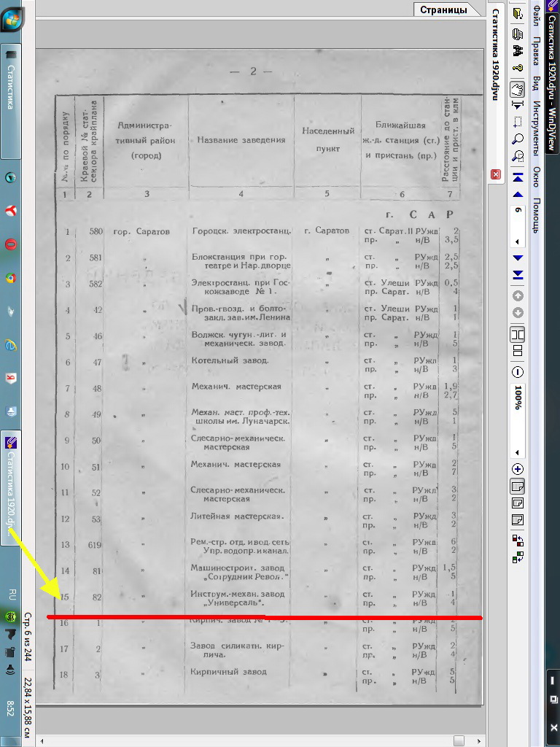Expand the 100% zoom level dropdown
Screen dimensions: 560x747
pos(518,452)
